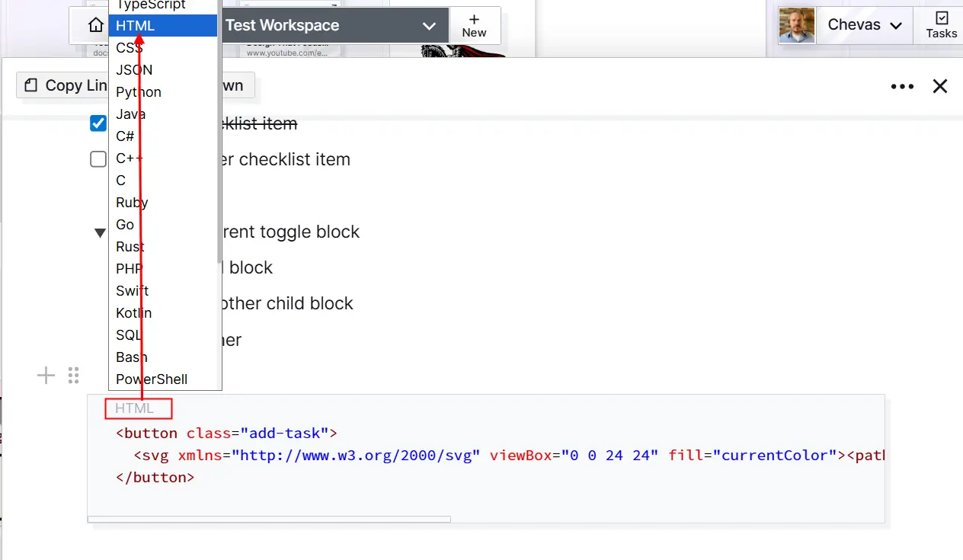Open the Chevas account dropdown chevron
Viewport: 963px width, 560px height.
[895, 24]
